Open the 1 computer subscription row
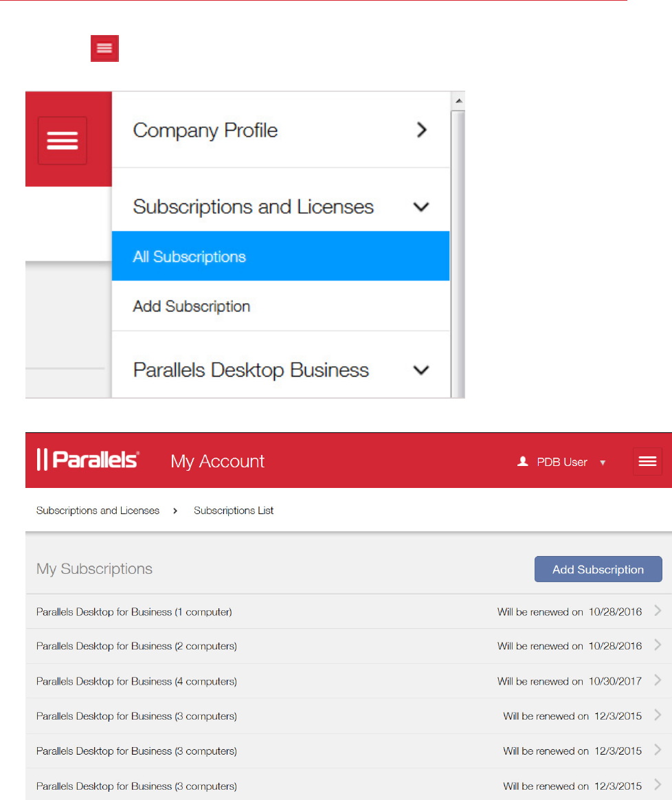 pyautogui.click(x=134, y=612)
